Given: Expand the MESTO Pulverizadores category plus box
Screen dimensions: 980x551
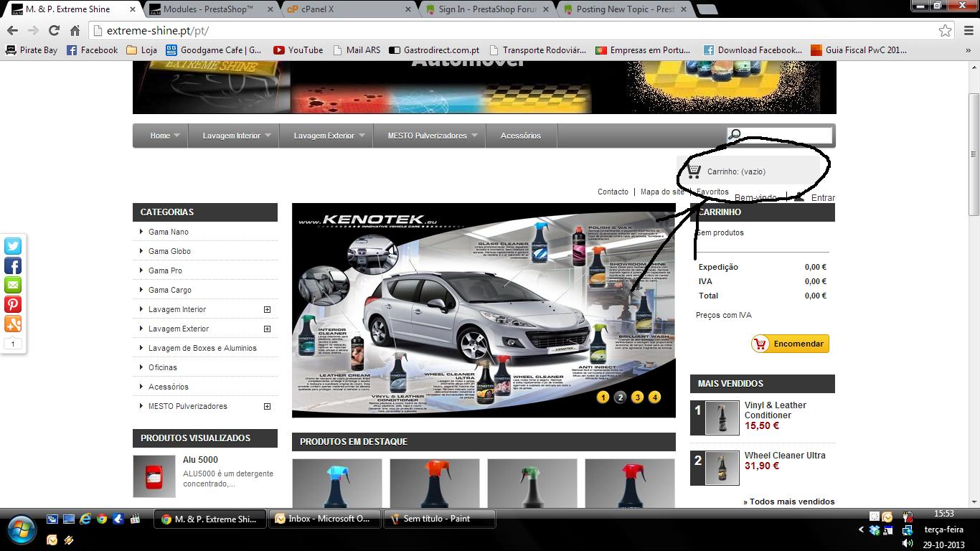Looking at the screenshot, I should [267, 407].
